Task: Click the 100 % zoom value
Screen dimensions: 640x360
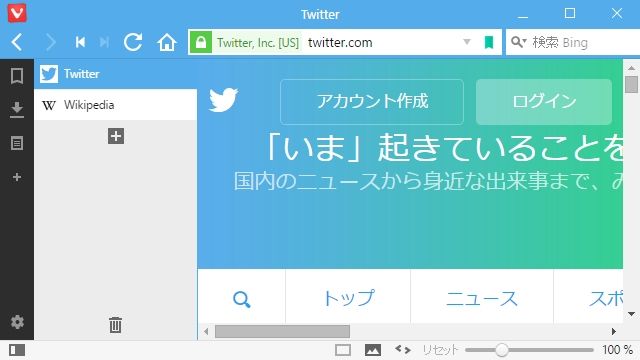Action: 618,350
